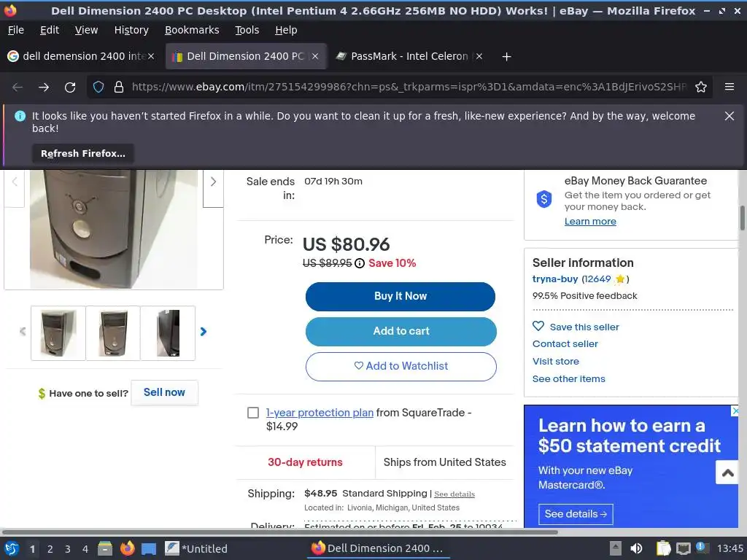The width and height of the screenshot is (747, 560).
Task: Open the Learn more guarantee link
Action: (x=590, y=222)
